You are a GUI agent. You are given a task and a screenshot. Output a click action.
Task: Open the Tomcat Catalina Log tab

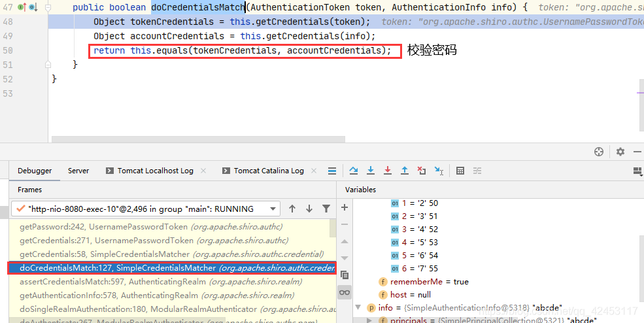click(x=263, y=171)
